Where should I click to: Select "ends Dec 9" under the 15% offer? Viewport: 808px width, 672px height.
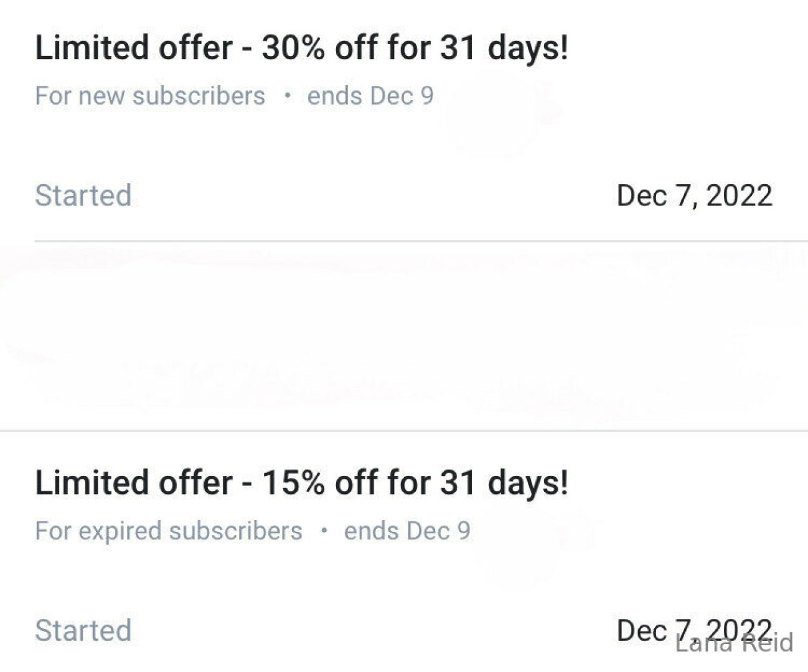pos(407,531)
